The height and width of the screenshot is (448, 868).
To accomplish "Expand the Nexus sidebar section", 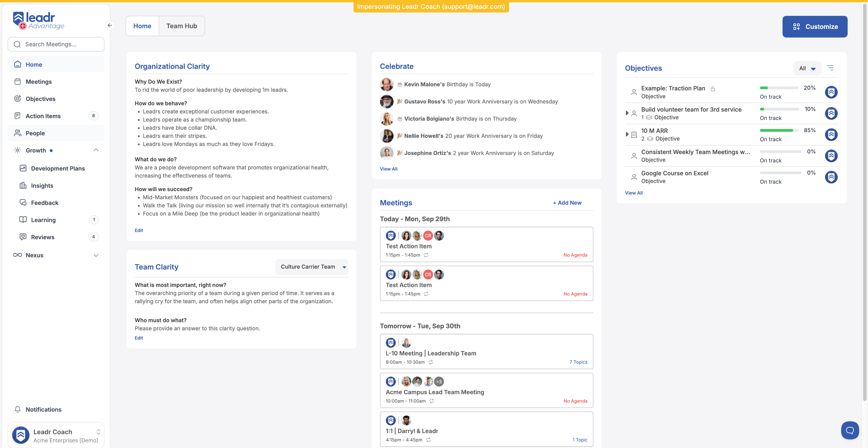I will coord(96,255).
